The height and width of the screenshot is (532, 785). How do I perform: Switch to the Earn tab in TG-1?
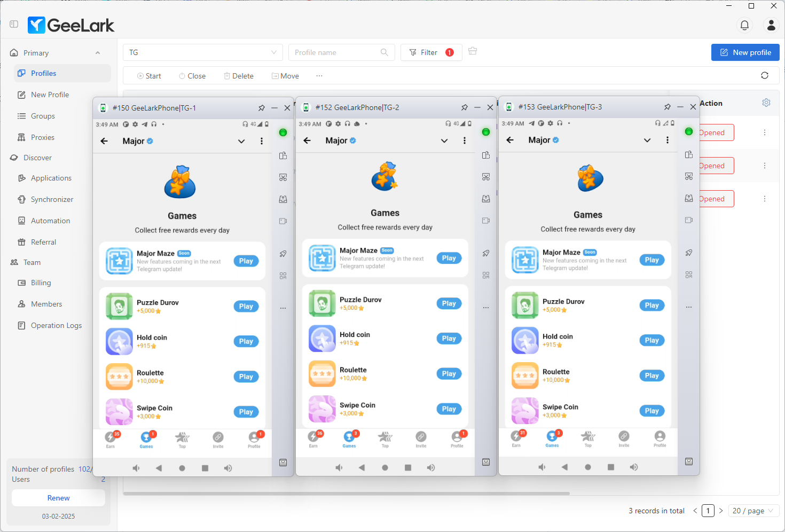tap(111, 440)
